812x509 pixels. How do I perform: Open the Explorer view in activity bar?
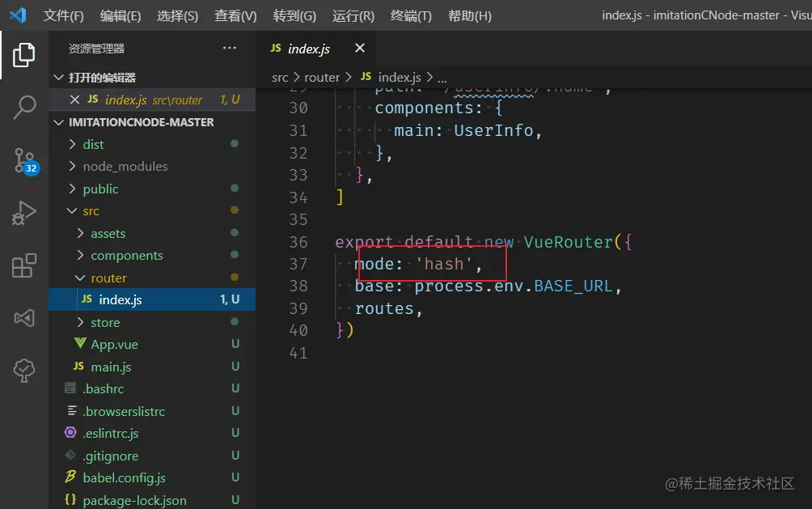click(x=23, y=55)
